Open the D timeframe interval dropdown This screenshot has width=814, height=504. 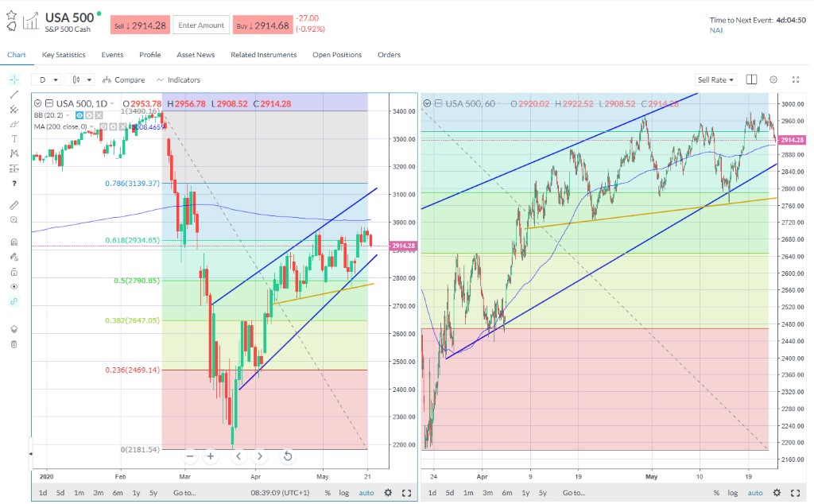click(x=47, y=79)
